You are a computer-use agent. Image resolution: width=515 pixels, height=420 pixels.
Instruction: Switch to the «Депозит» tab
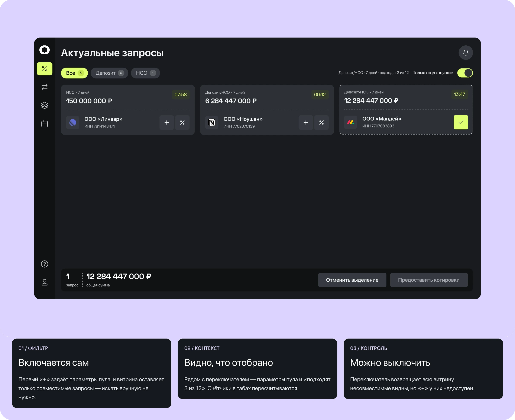coord(109,73)
